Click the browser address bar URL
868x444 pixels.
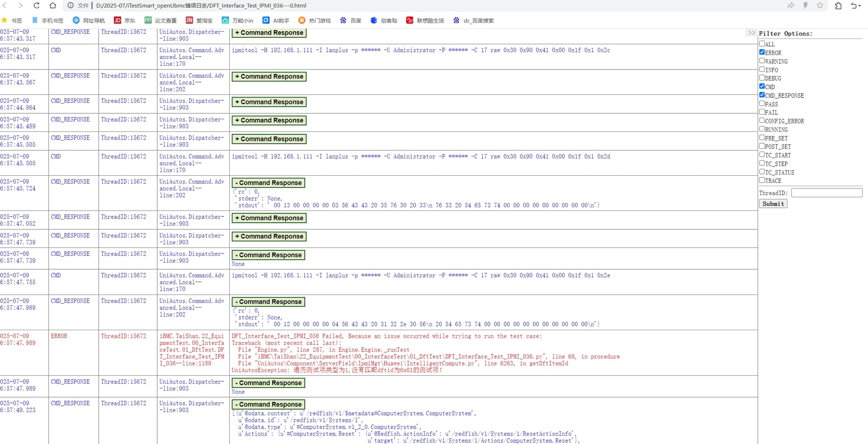[201, 5]
